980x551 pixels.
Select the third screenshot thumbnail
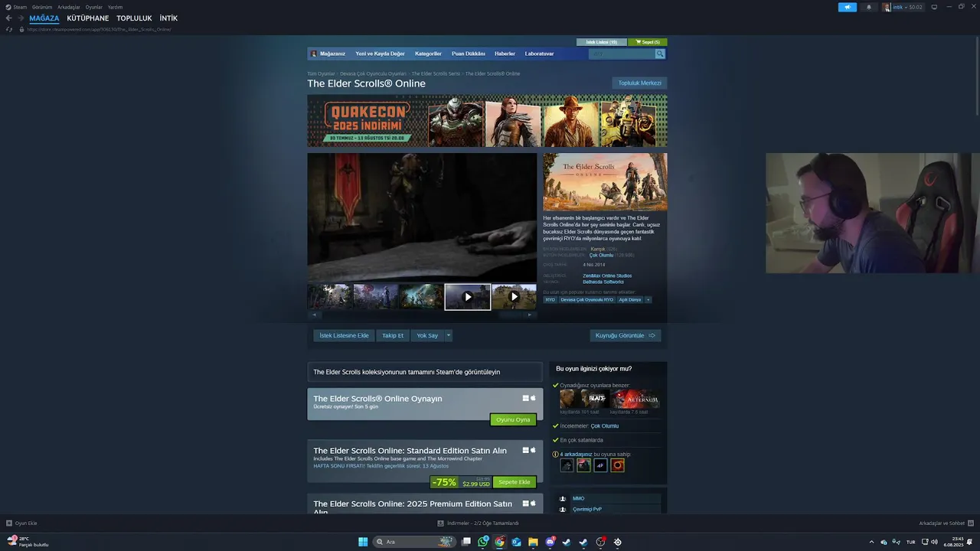pyautogui.click(x=421, y=297)
